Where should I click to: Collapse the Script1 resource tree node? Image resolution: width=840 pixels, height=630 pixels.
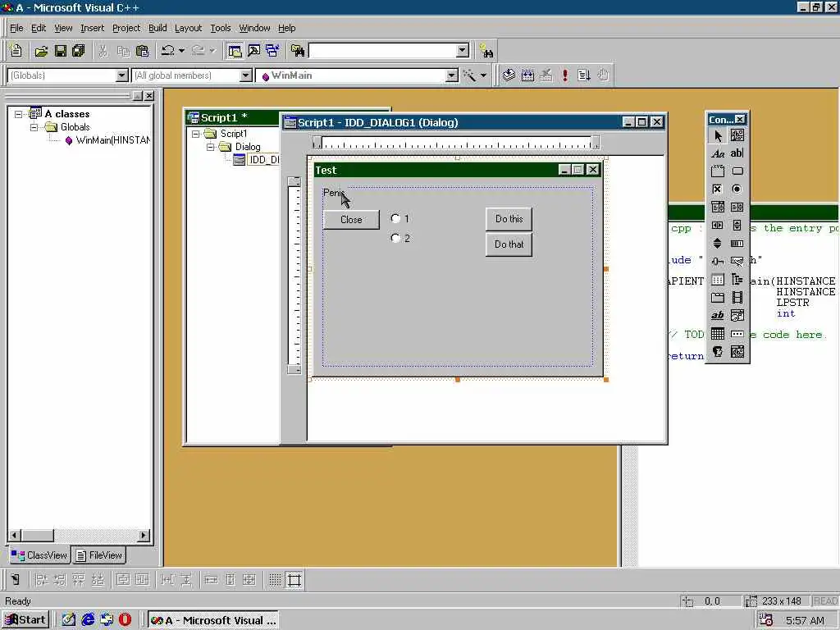(195, 134)
